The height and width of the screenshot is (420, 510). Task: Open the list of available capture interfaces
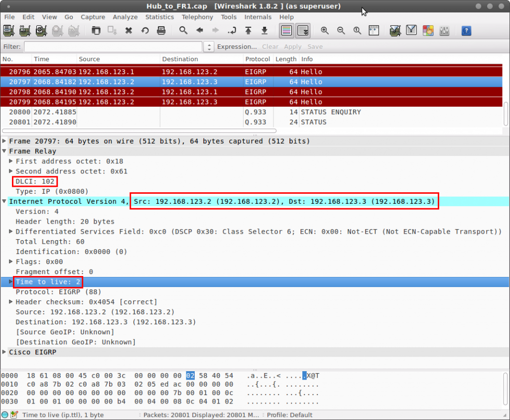click(x=8, y=31)
